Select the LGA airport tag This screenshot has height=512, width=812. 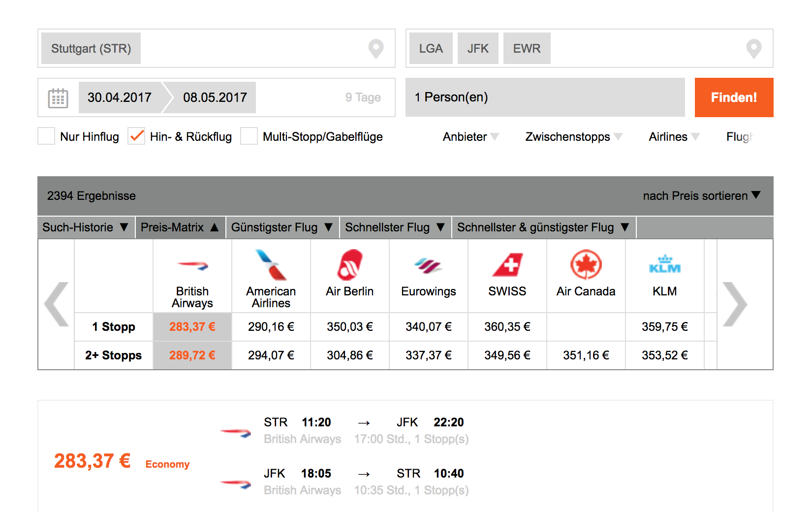pyautogui.click(x=431, y=48)
